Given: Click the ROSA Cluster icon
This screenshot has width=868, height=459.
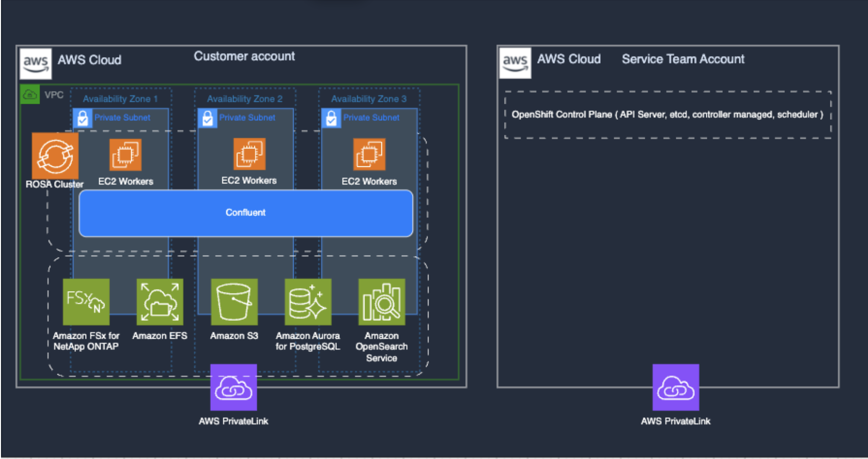Looking at the screenshot, I should click(55, 155).
